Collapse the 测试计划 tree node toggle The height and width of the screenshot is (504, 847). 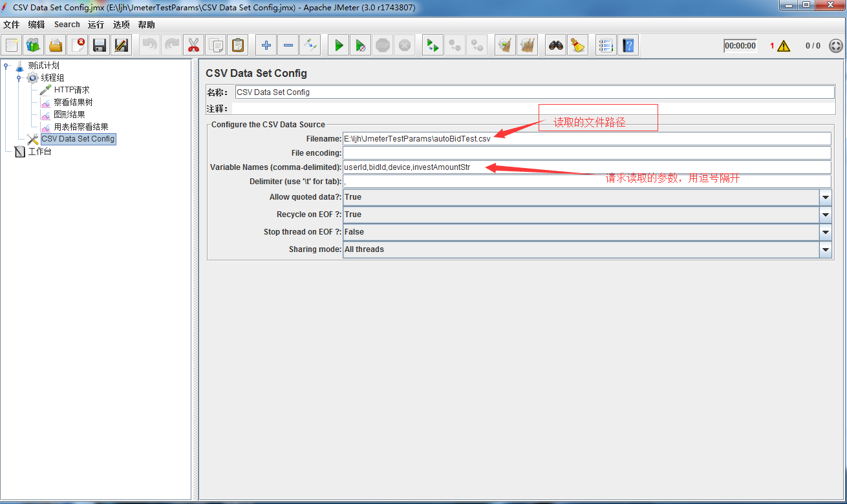point(6,65)
